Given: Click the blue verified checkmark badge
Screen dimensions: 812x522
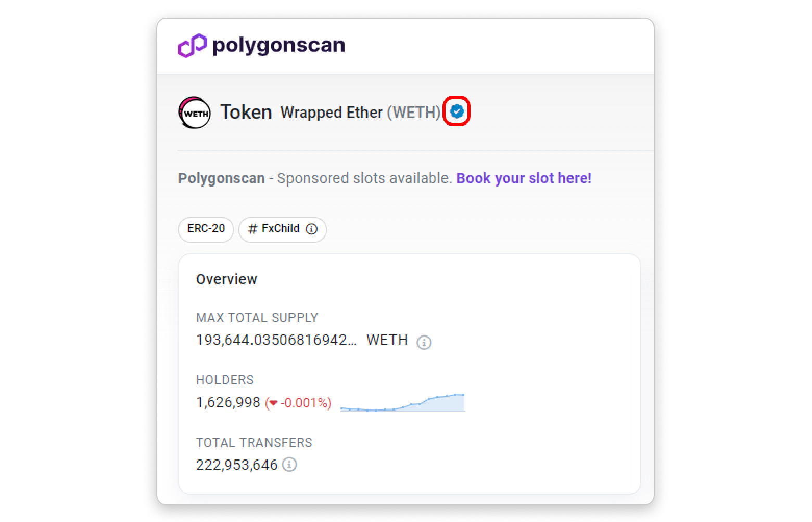Looking at the screenshot, I should click(456, 111).
